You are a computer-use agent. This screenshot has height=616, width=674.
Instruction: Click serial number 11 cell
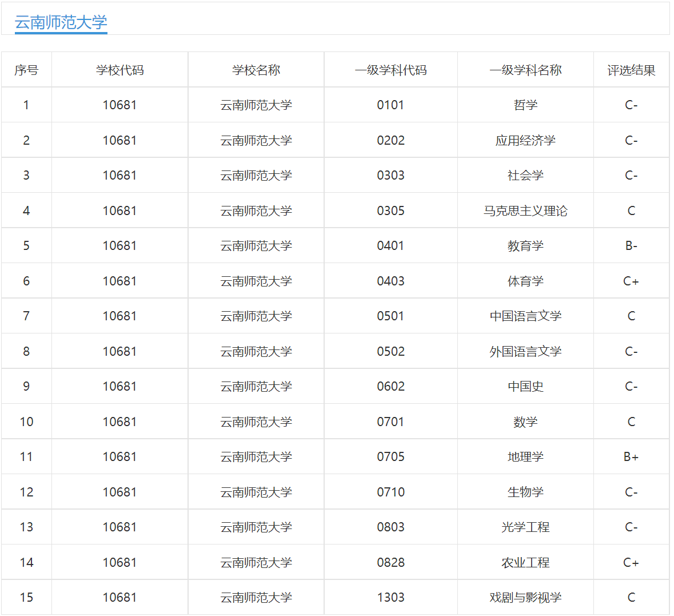(26, 457)
